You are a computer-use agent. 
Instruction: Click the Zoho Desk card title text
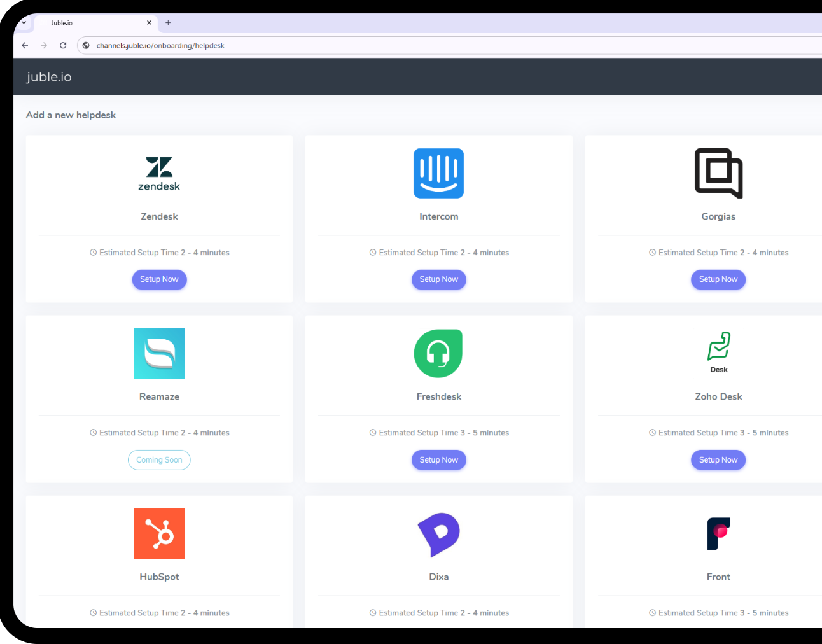(x=718, y=396)
